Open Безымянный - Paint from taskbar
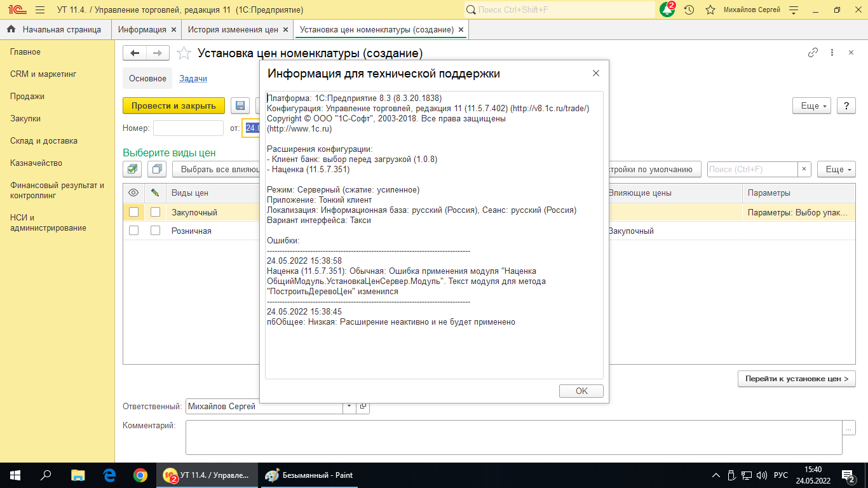This screenshot has width=868, height=488. (309, 475)
